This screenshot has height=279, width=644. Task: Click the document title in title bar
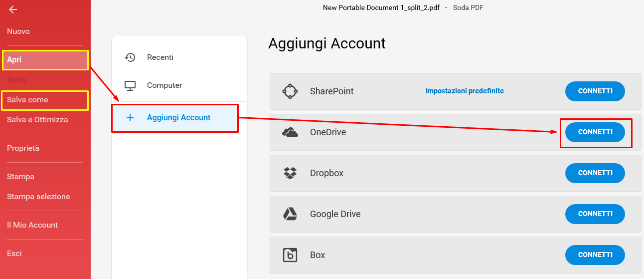click(x=381, y=7)
